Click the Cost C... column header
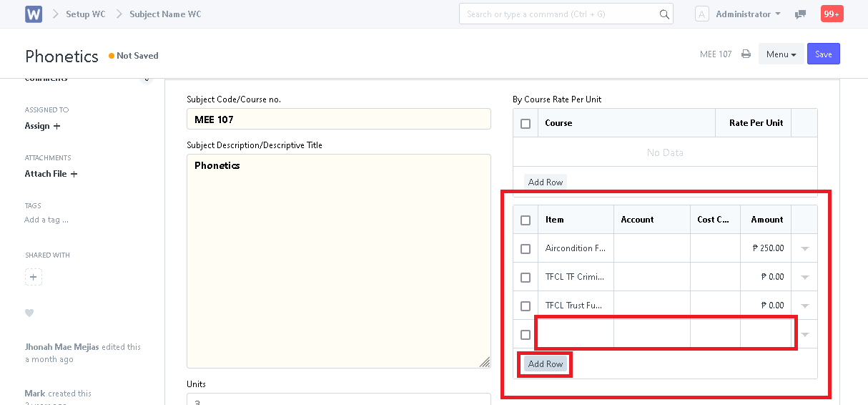 coord(714,220)
